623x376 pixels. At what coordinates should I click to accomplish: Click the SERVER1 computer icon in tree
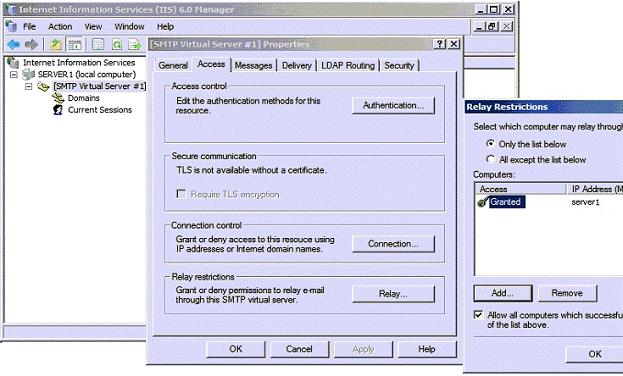(x=29, y=74)
